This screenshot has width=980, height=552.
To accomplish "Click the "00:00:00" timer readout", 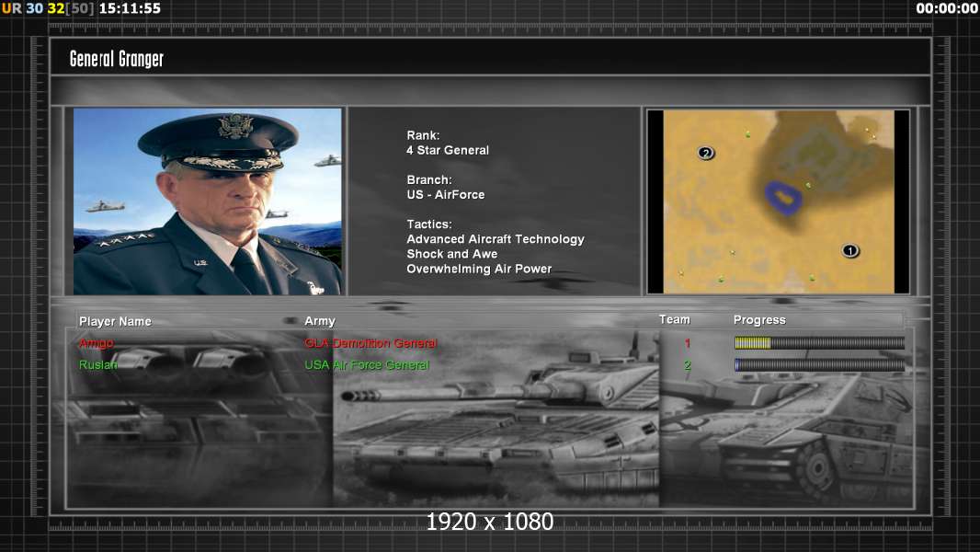I will (947, 8).
